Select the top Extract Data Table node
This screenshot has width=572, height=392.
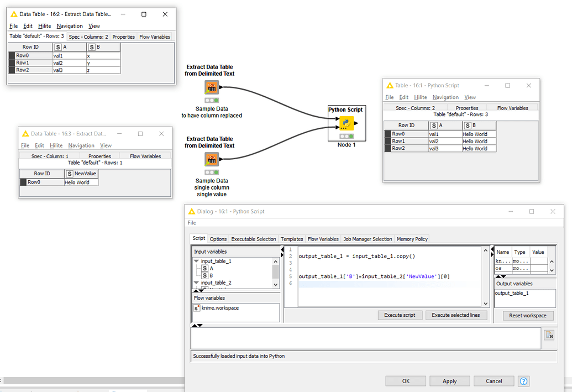[211, 87]
